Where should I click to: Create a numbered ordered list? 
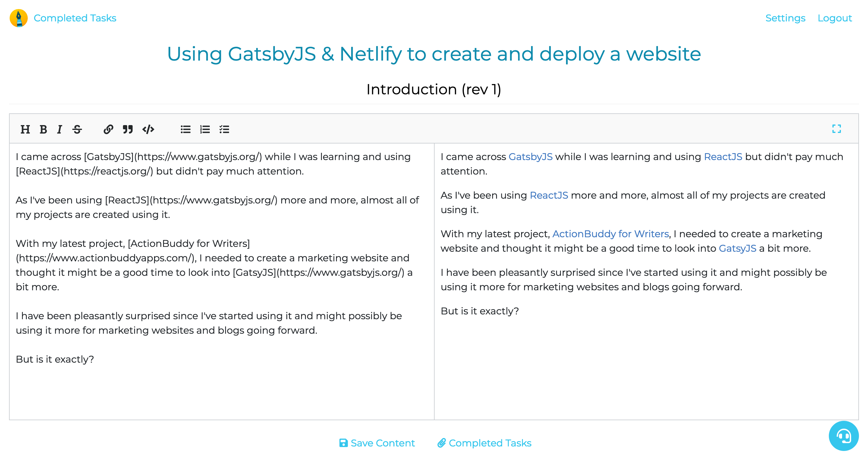coord(205,129)
